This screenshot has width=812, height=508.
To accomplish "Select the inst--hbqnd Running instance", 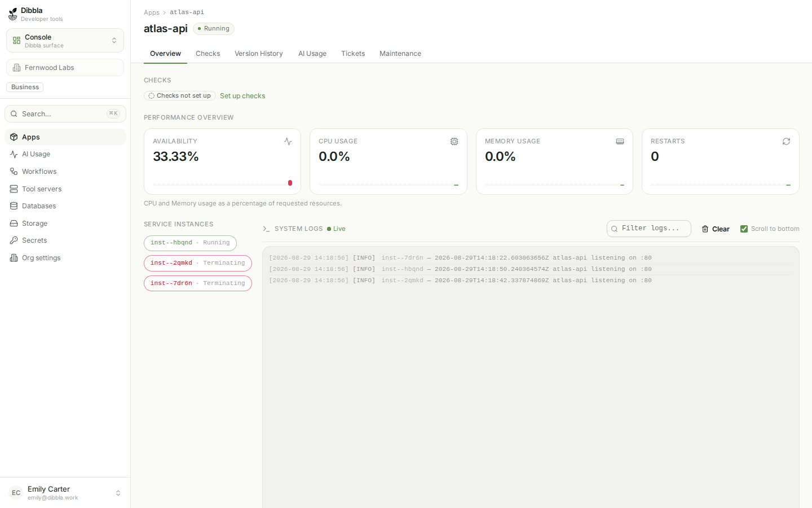I will point(190,243).
